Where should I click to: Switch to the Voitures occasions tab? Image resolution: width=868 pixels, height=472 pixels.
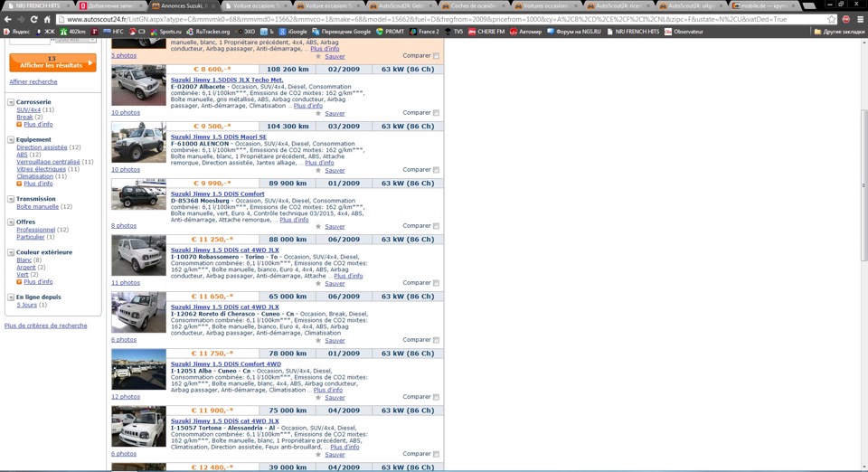point(547,5)
